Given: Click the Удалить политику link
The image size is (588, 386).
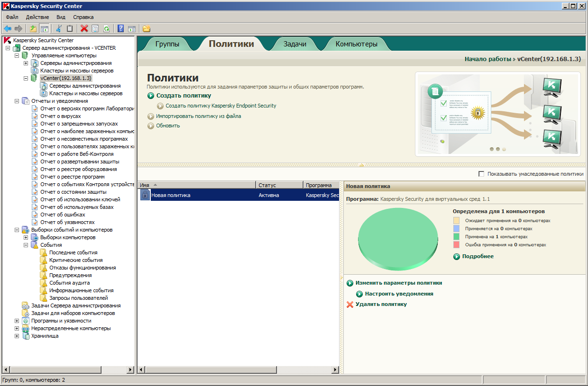Looking at the screenshot, I should pos(381,304).
